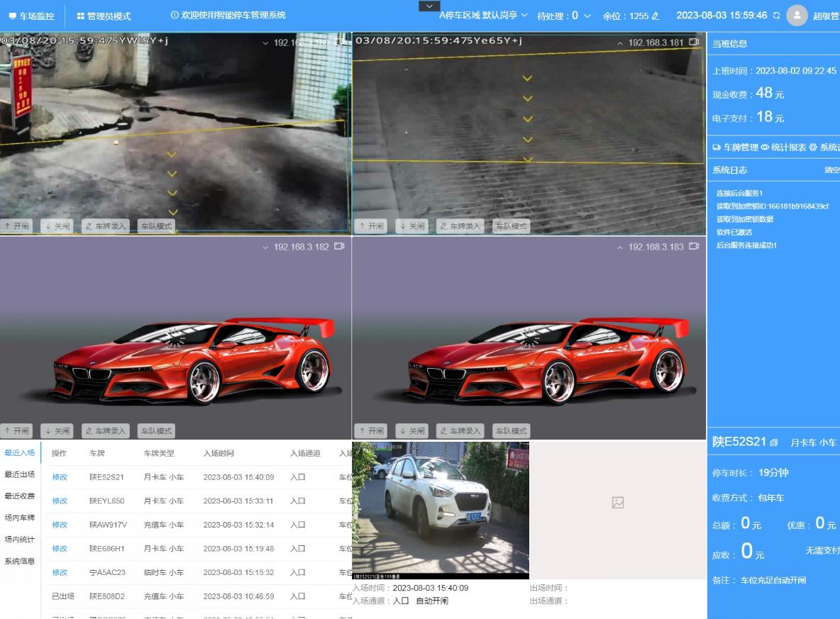840x619 pixels.
Task: Edit remaining spaces with pencil icon by 1255
Action: point(655,16)
